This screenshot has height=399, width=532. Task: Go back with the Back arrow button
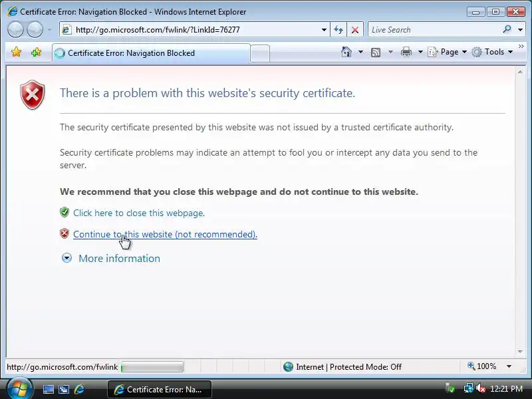click(x=15, y=29)
